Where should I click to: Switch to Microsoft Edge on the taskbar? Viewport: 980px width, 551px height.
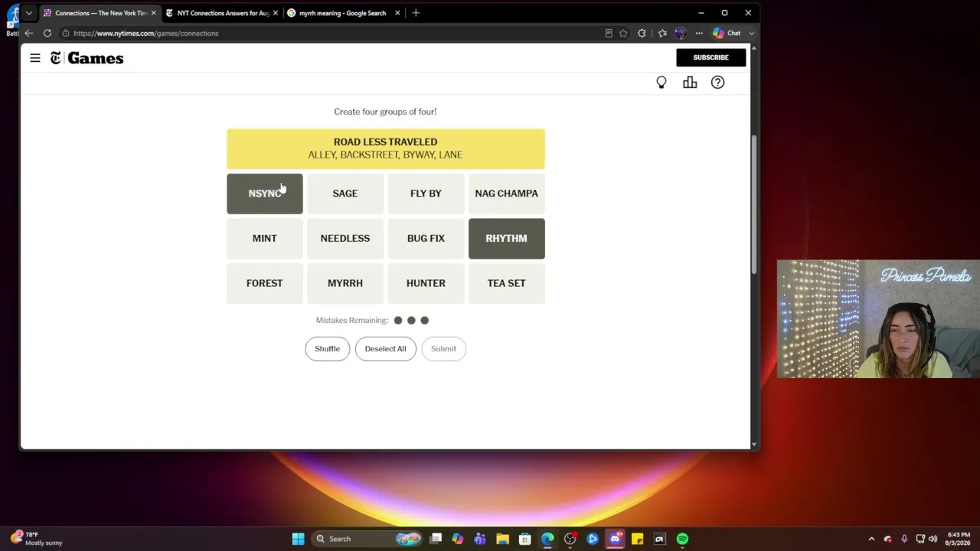pyautogui.click(x=547, y=539)
